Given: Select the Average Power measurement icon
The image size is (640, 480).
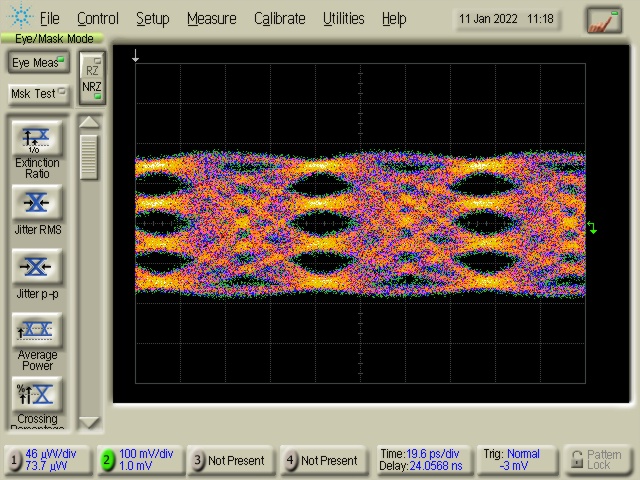Looking at the screenshot, I should 37,330.
